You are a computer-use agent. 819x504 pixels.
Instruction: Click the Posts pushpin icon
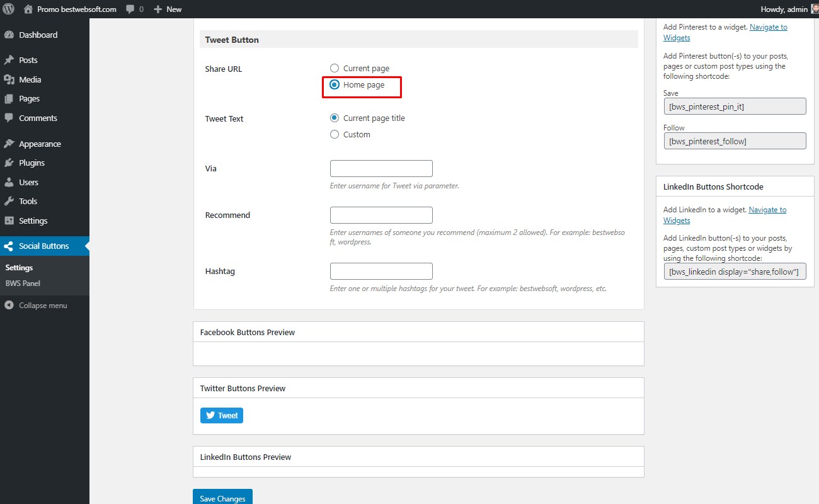coord(9,60)
